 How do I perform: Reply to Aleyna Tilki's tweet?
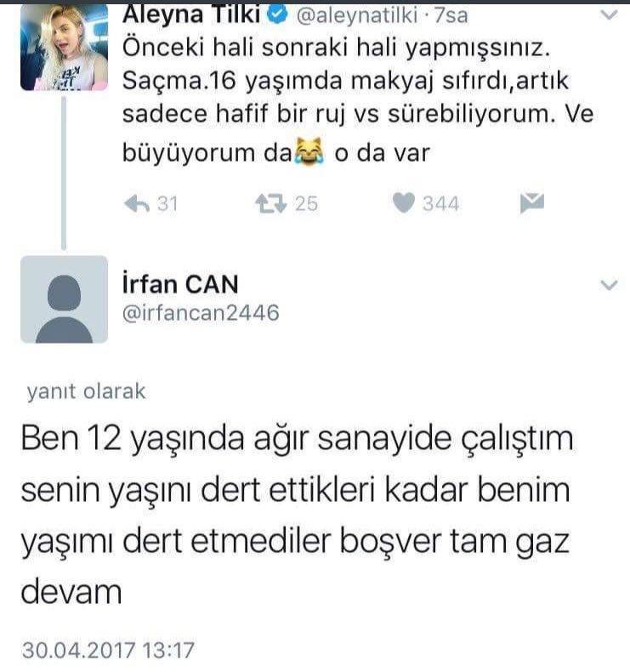pos(137,204)
